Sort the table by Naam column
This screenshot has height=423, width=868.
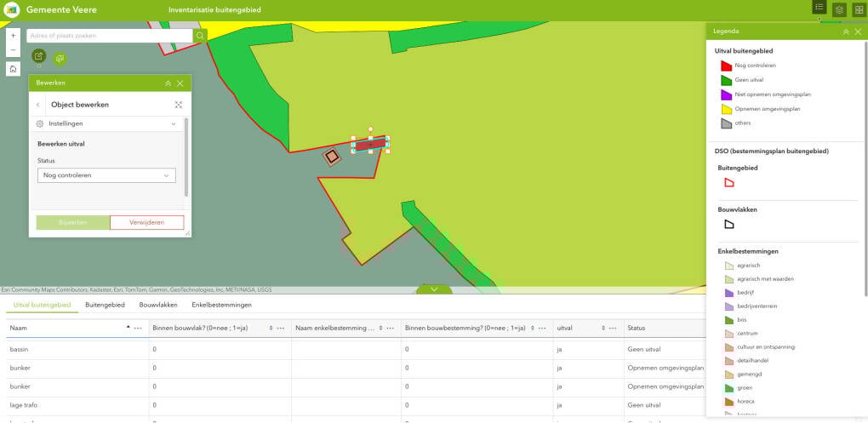coord(128,327)
